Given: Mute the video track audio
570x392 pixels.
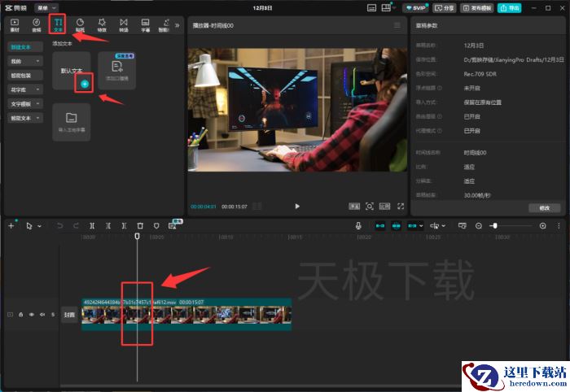Looking at the screenshot, I should (x=42, y=314).
